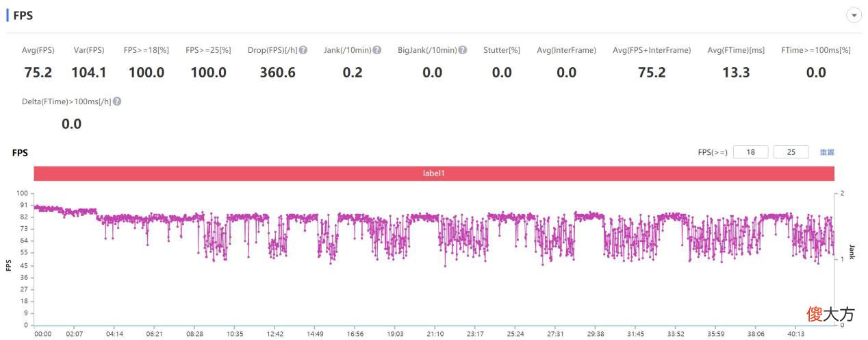The height and width of the screenshot is (340, 868).
Task: Select the red label1 bar
Action: [434, 173]
